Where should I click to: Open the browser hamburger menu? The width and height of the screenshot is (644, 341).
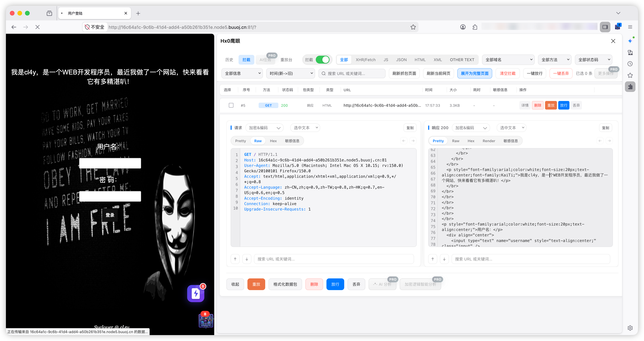[x=630, y=27]
